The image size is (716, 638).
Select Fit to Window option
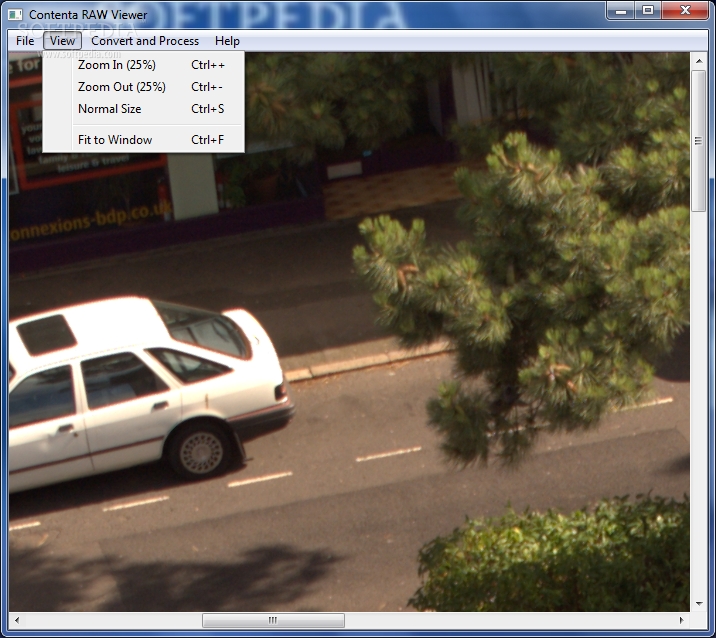pyautogui.click(x=143, y=140)
